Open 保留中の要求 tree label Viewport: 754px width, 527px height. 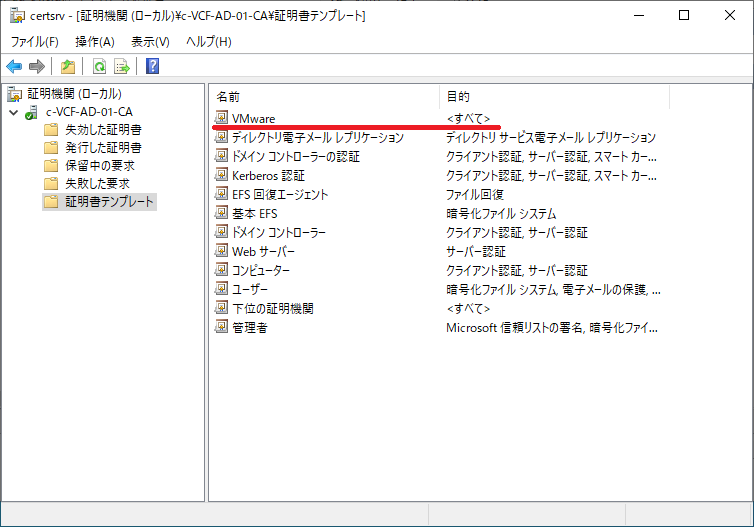tap(100, 166)
